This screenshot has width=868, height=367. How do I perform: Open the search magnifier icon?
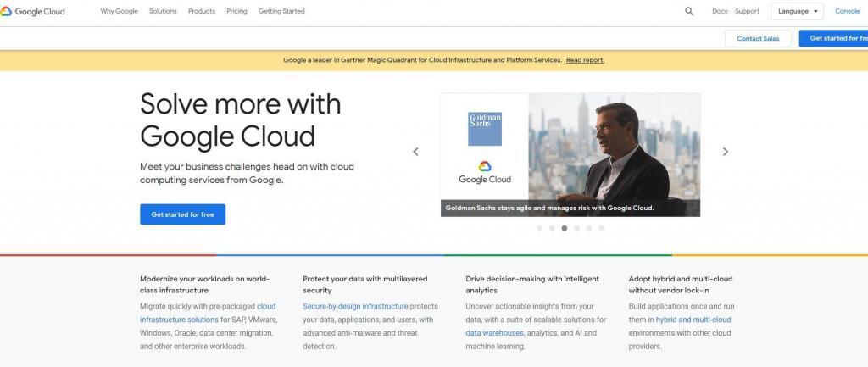pos(689,11)
